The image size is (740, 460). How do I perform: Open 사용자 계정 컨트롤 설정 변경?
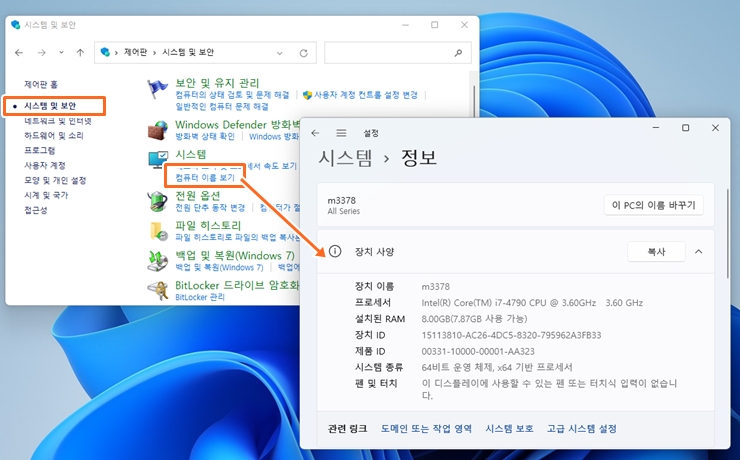pos(366,95)
